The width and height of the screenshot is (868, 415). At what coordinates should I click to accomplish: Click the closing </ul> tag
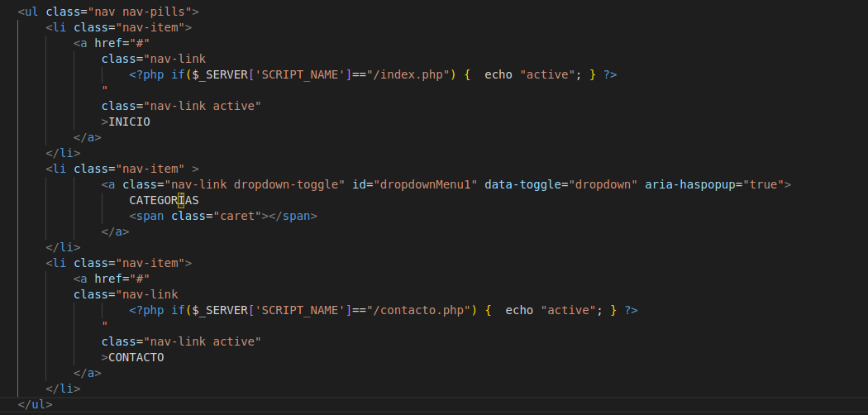click(x=36, y=404)
